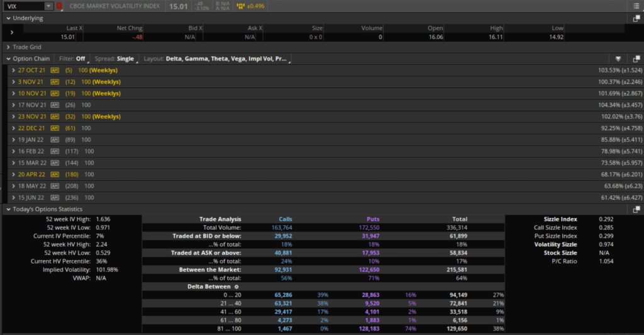
Task: Click AH icon on 17 NOV 21 row
Action: [x=55, y=105]
